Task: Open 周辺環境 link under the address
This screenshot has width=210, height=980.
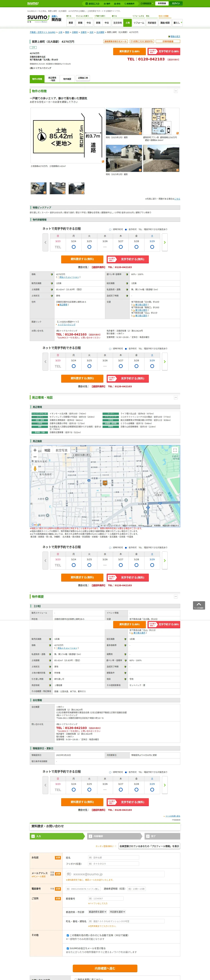Action: (63, 305)
